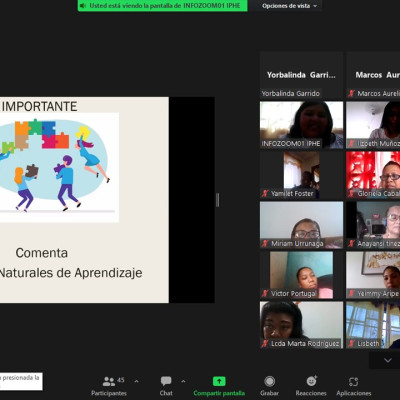Open the Reacciones emoji icon
Image resolution: width=400 pixels, height=400 pixels.
pos(311,381)
